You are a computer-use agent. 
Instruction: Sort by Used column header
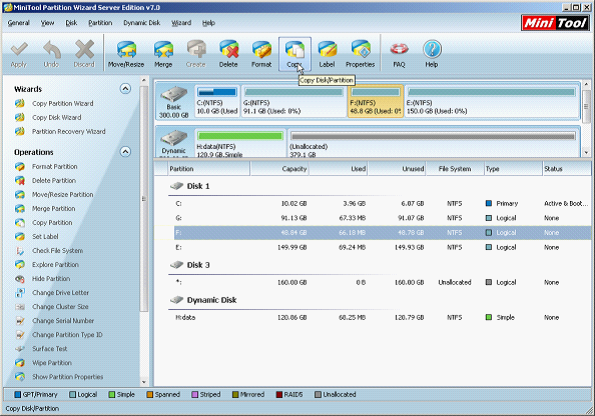click(338, 169)
